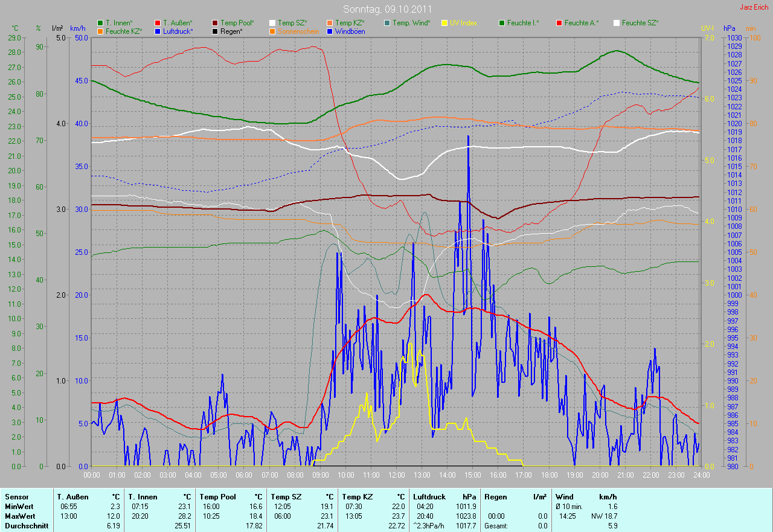773x532 pixels.
Task: Click the yellow UV Index legend marker
Action: click(x=444, y=23)
